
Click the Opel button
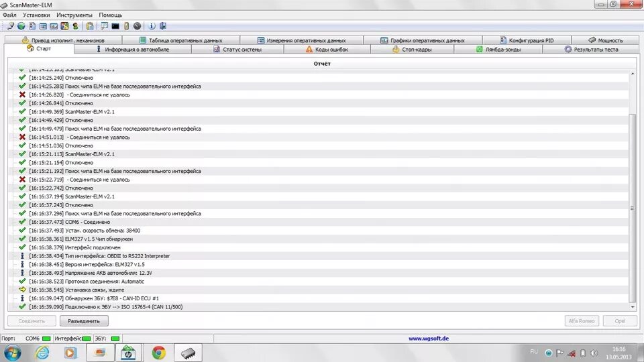(620, 321)
